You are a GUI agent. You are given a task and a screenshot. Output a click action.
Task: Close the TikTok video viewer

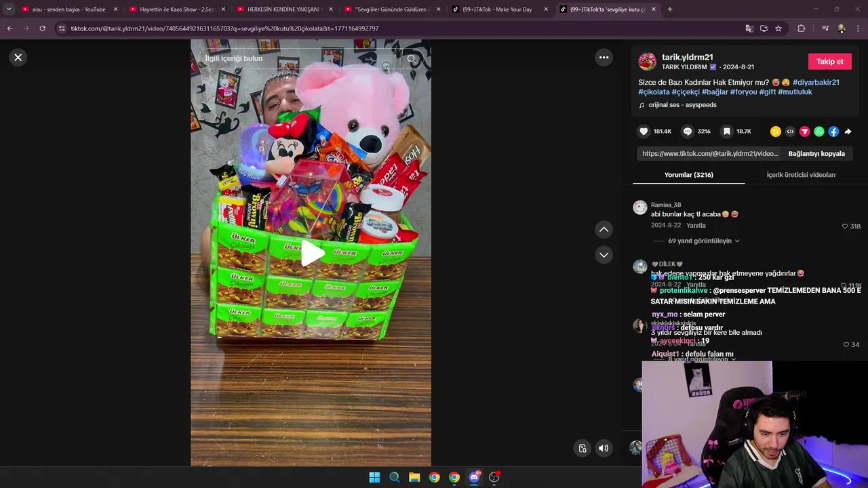pyautogui.click(x=18, y=58)
